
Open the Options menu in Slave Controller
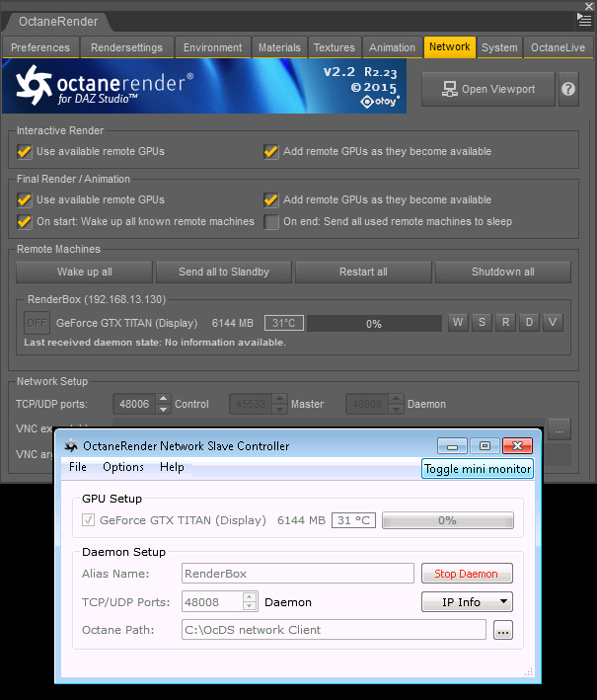[x=123, y=467]
